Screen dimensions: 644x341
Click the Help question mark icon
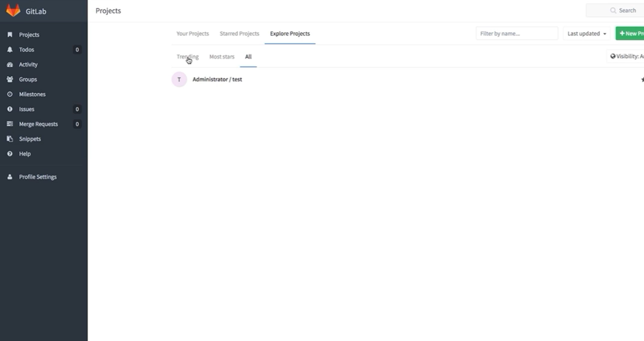(x=10, y=154)
